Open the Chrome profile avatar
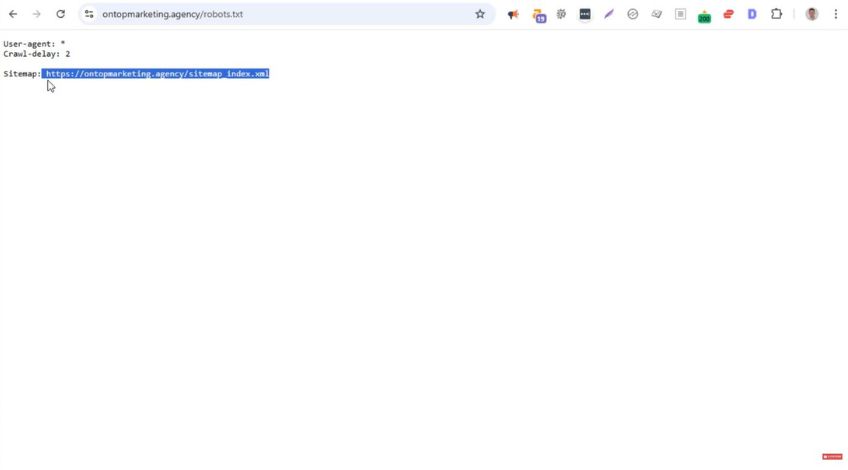 click(812, 14)
